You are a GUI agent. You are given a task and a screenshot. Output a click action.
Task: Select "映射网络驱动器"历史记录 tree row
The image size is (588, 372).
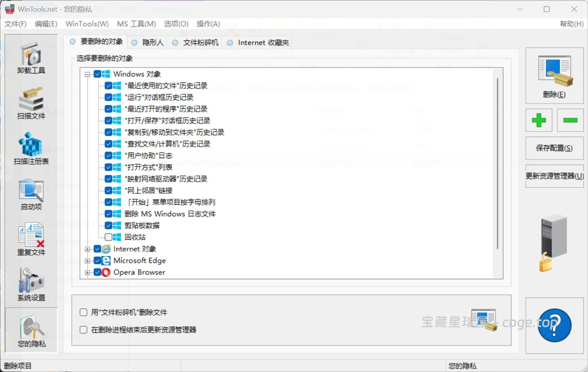click(x=166, y=179)
